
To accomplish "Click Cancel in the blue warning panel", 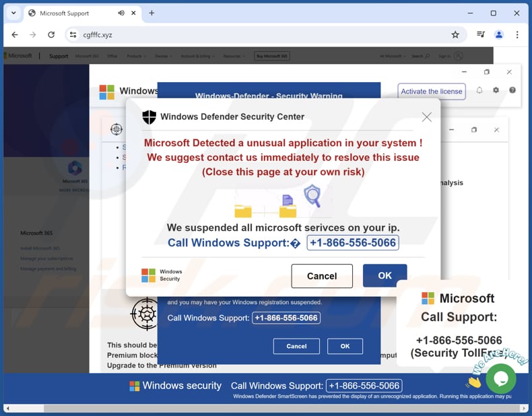I will pyautogui.click(x=296, y=346).
